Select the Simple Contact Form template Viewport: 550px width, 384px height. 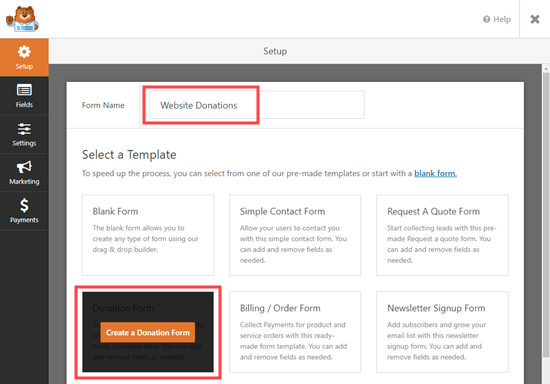[x=295, y=235]
